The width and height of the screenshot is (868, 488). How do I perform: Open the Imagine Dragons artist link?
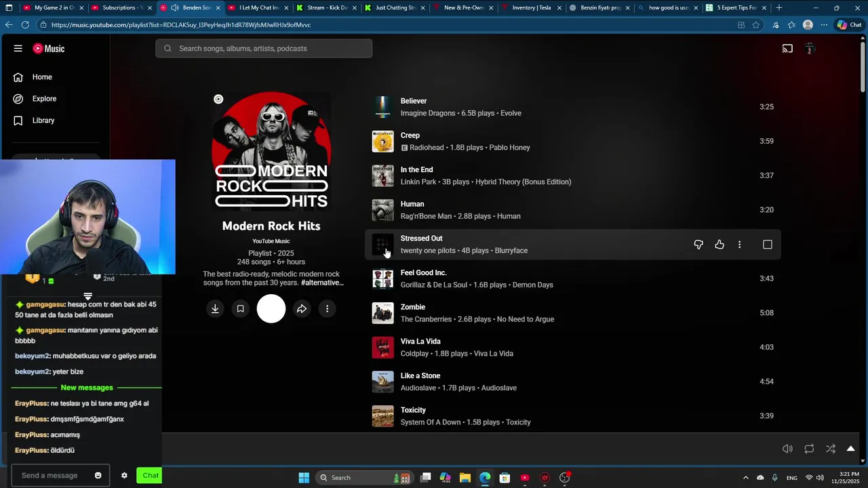[427, 113]
